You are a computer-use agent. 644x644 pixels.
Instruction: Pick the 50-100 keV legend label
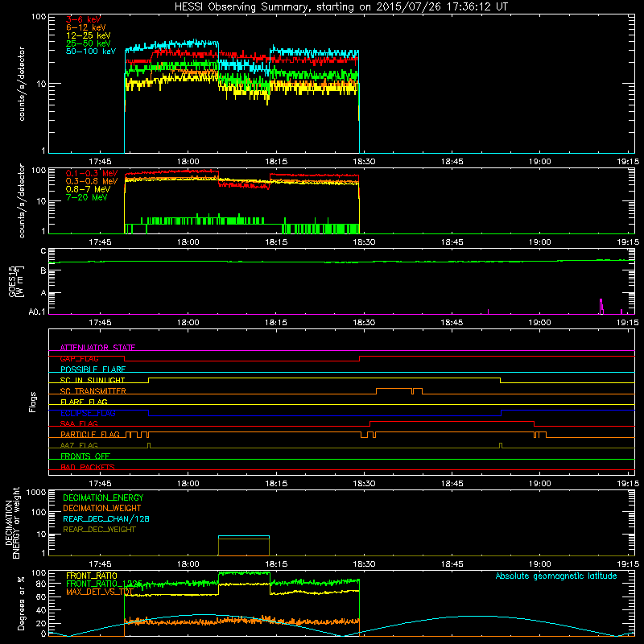pos(91,52)
